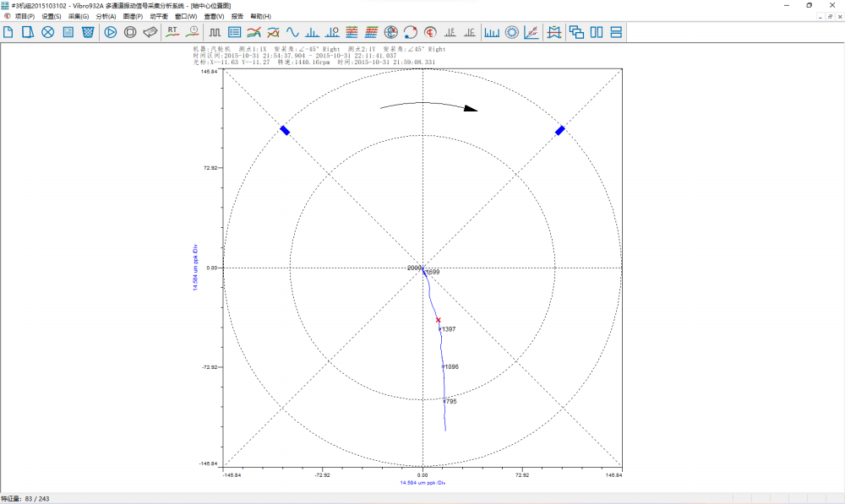The width and height of the screenshot is (845, 504).
Task: Click the rotation direction arrow
Action: tap(429, 106)
